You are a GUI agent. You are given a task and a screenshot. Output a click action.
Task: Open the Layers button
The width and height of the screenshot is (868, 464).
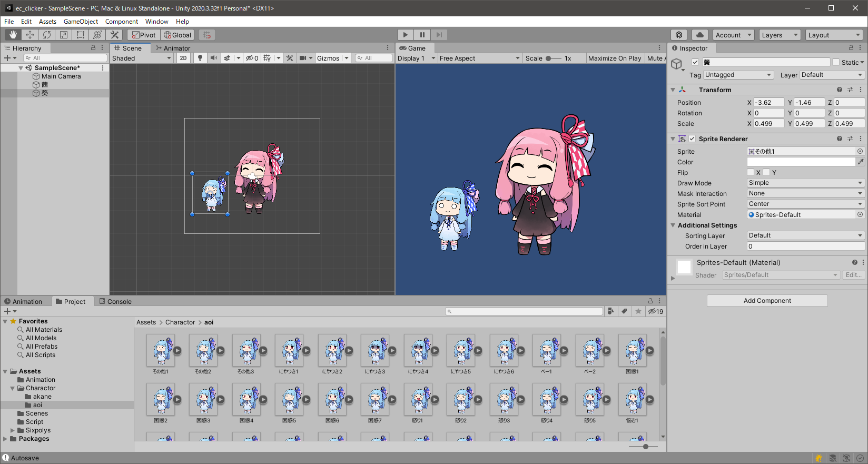pos(780,35)
